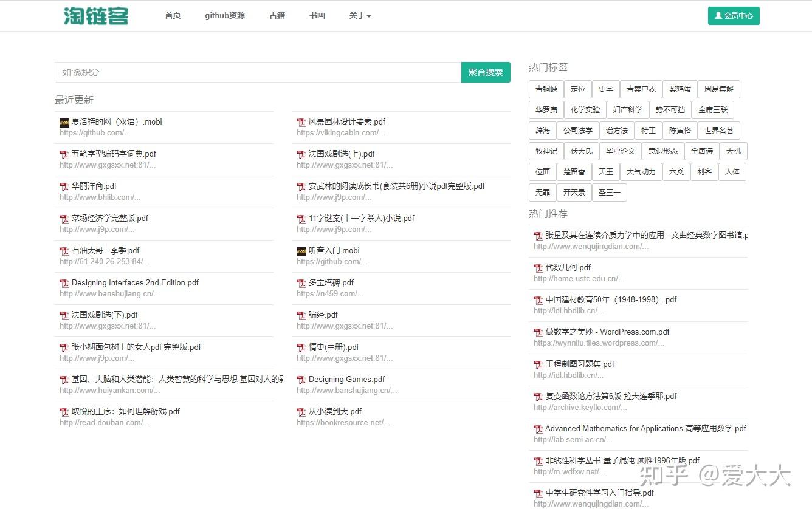Select the 金庸三联 tag
The image size is (812, 509).
point(713,110)
